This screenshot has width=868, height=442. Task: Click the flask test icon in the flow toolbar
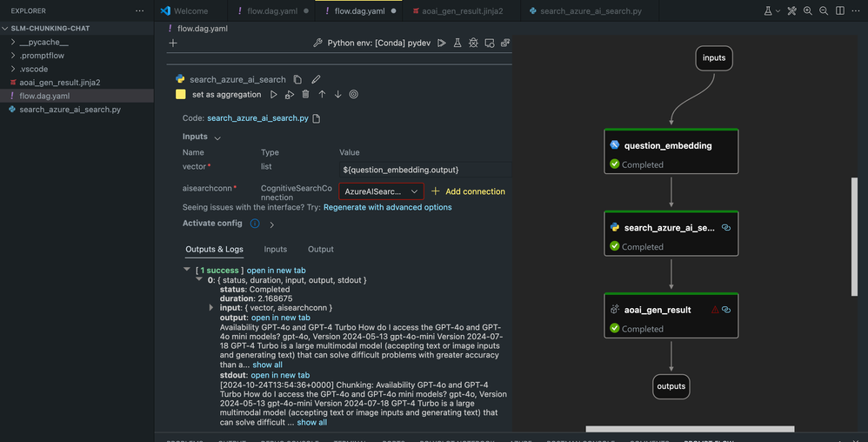457,43
